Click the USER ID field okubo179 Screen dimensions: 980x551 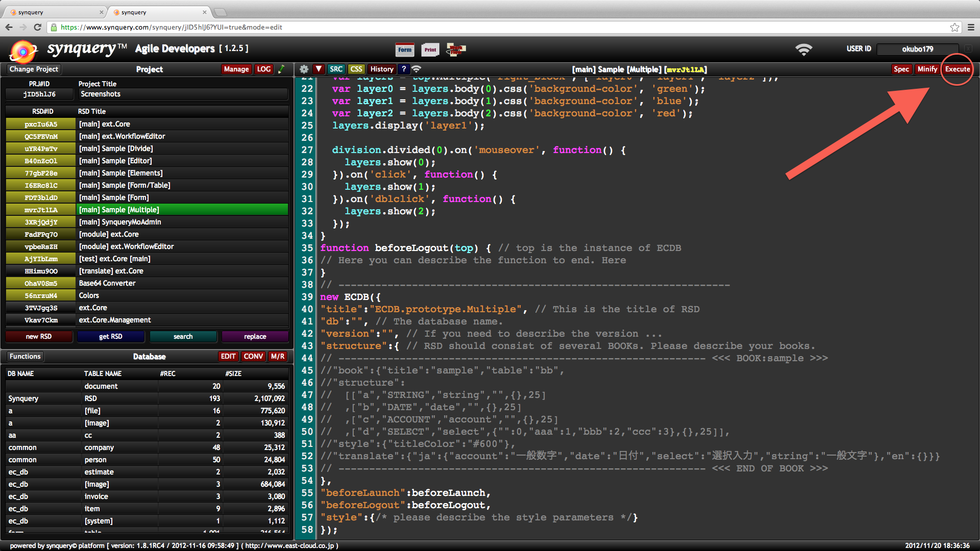pos(917,49)
